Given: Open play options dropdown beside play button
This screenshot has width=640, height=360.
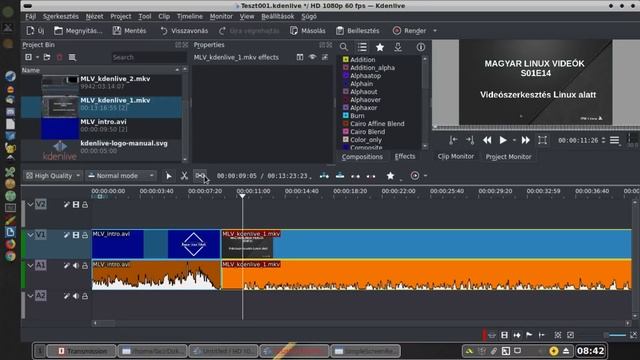Looking at the screenshot, I should (x=514, y=140).
